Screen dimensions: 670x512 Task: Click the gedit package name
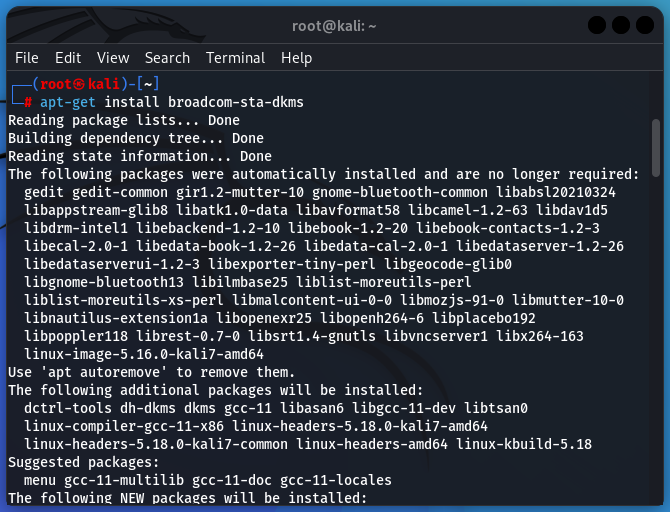tap(44, 192)
